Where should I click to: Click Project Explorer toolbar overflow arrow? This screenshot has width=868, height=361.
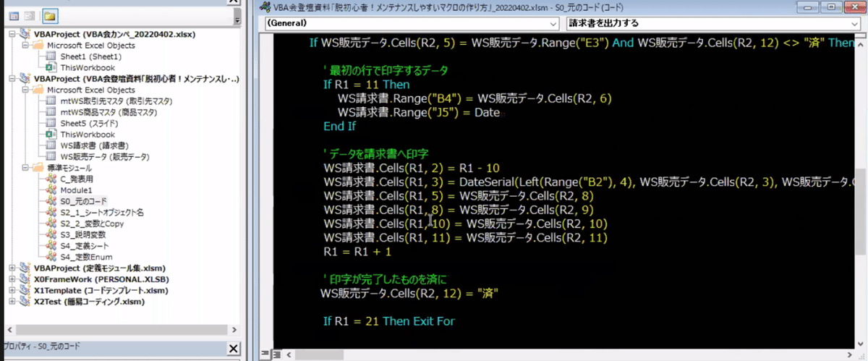pos(238,16)
